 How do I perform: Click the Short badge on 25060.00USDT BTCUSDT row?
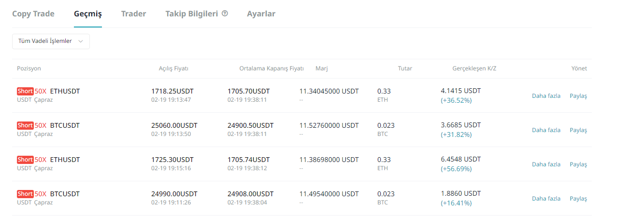coord(25,125)
